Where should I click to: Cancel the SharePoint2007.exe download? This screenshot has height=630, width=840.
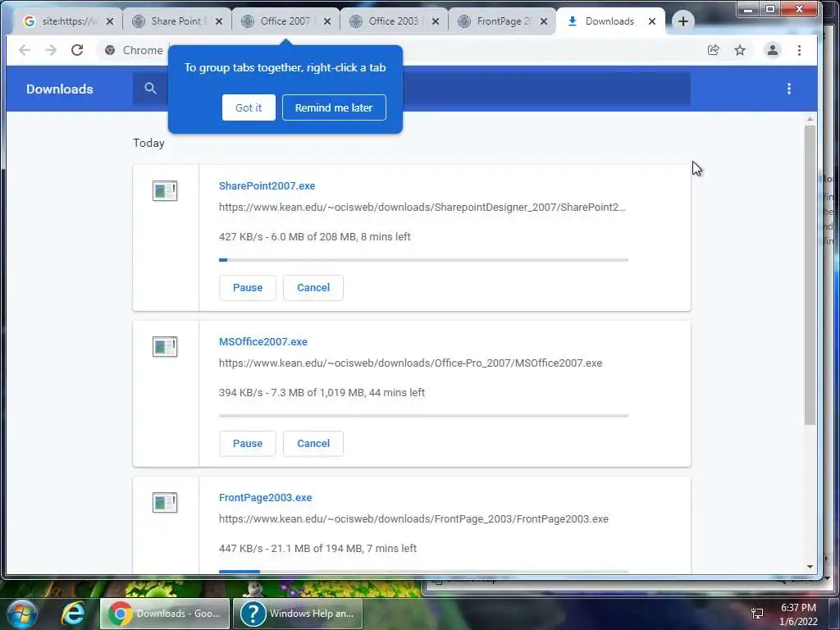[x=313, y=288]
